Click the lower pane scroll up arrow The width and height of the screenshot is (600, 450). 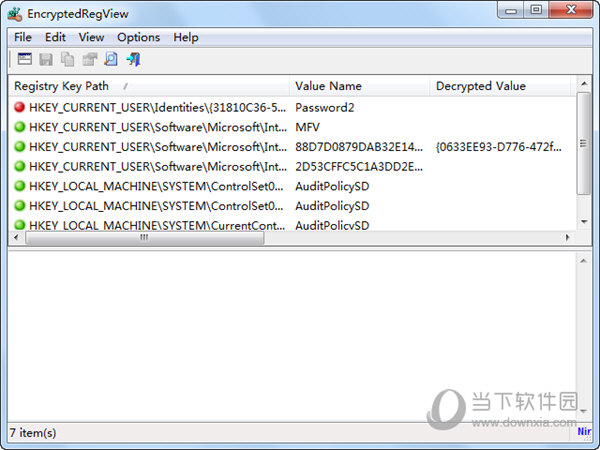pyautogui.click(x=584, y=261)
